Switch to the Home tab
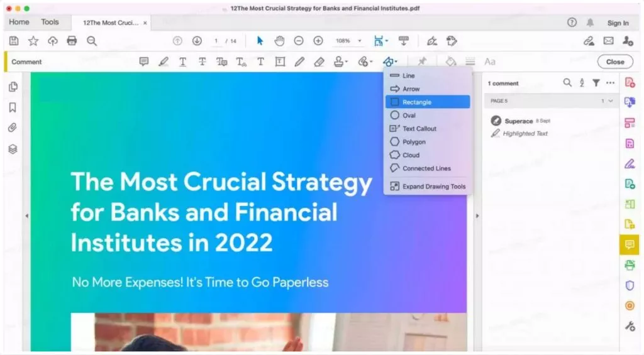Image resolution: width=644 pixels, height=355 pixels. click(x=19, y=22)
